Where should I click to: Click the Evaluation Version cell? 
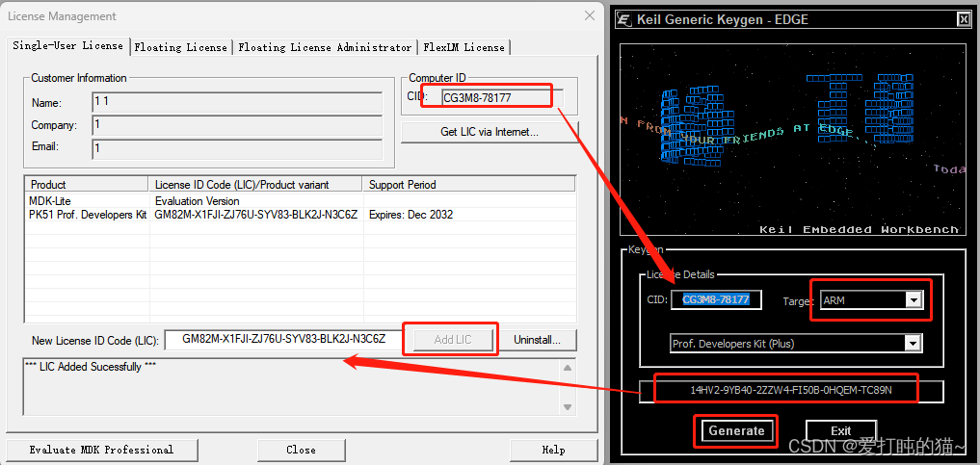click(197, 201)
